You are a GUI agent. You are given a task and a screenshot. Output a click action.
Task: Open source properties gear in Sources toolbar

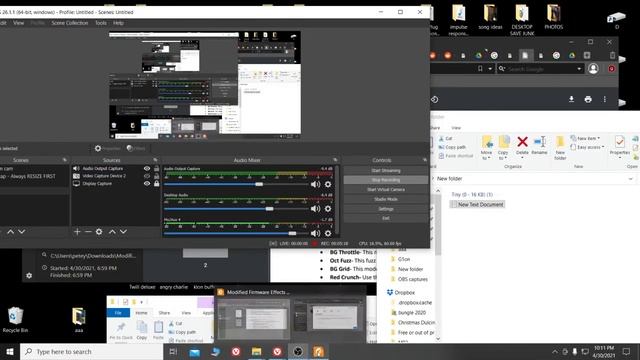click(99, 231)
